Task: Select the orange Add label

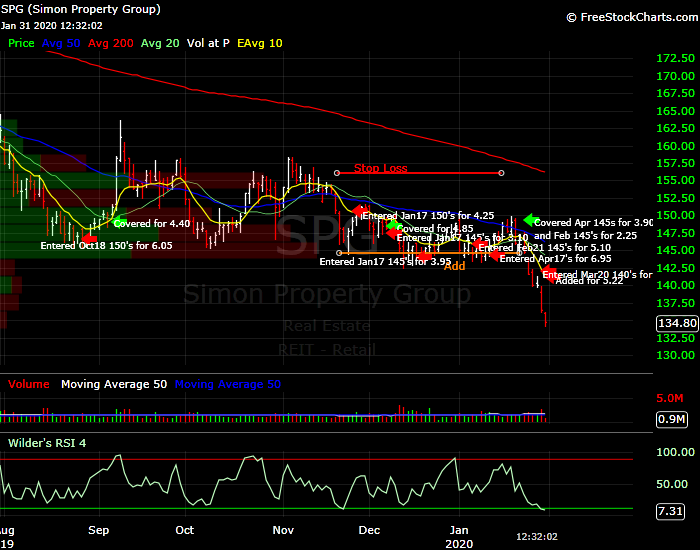Action: [x=454, y=266]
